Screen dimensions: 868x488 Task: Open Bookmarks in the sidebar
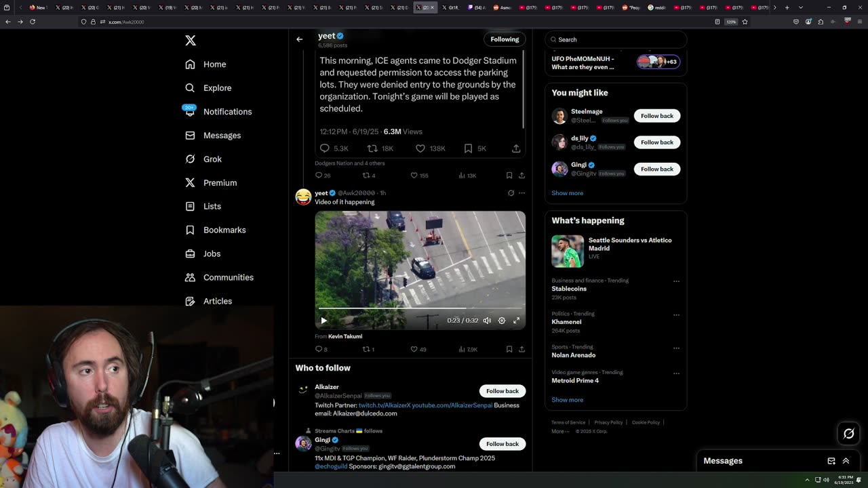point(215,230)
